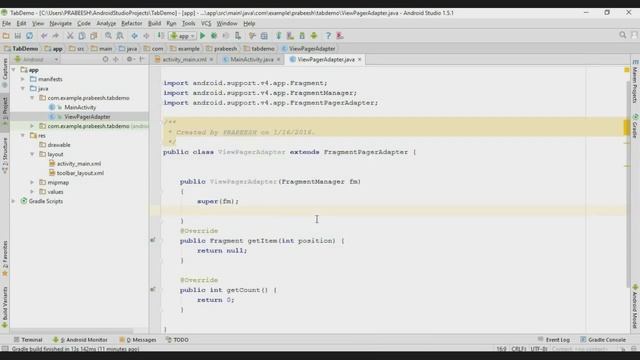
Task: Open the TODO tool window
Action: pyautogui.click(x=177, y=340)
